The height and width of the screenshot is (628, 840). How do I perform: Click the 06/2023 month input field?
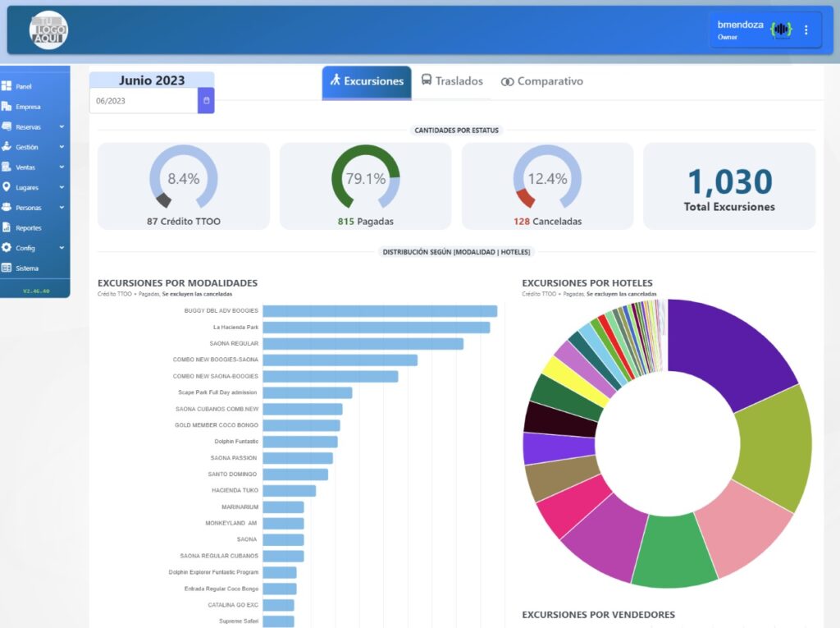click(x=144, y=101)
